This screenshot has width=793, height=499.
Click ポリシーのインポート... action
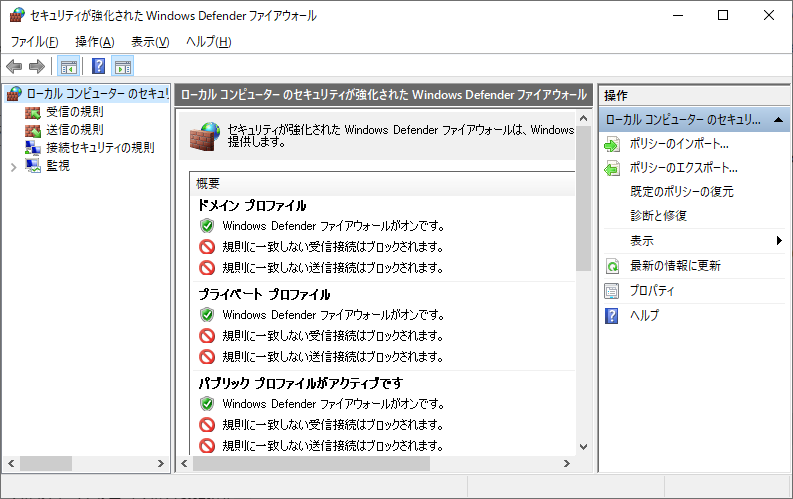point(679,144)
